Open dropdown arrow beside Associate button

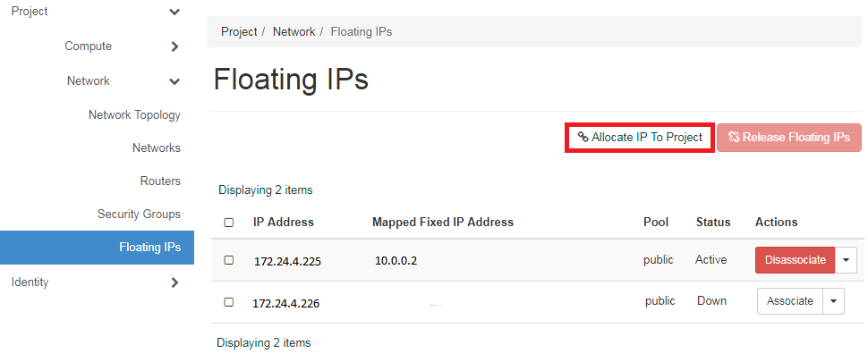click(x=834, y=301)
